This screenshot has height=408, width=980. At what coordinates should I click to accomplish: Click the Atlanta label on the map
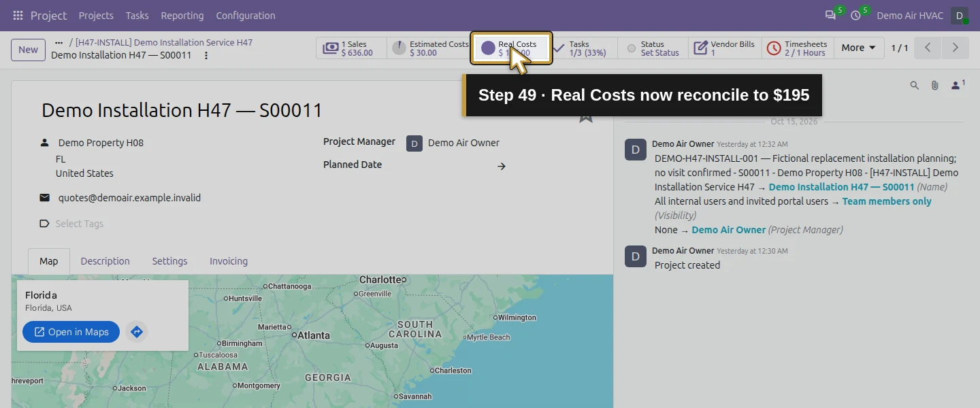(314, 335)
